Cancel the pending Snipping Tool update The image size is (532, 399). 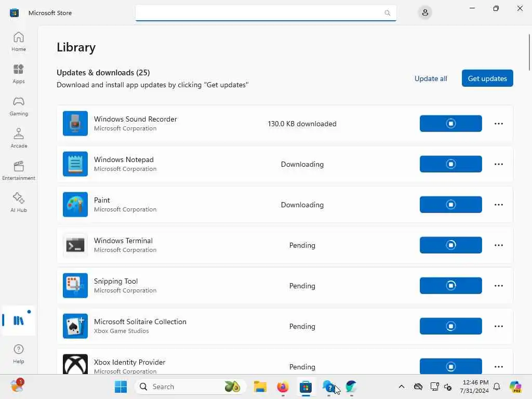pos(450,286)
